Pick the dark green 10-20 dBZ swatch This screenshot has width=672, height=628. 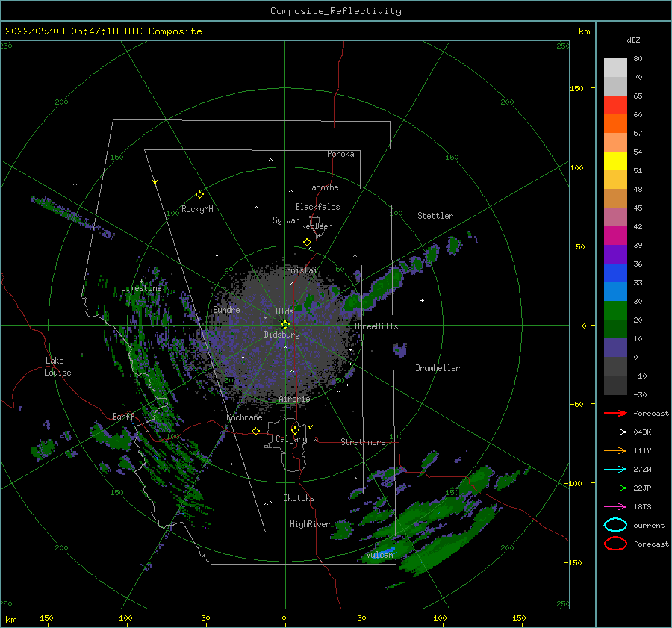click(x=615, y=329)
